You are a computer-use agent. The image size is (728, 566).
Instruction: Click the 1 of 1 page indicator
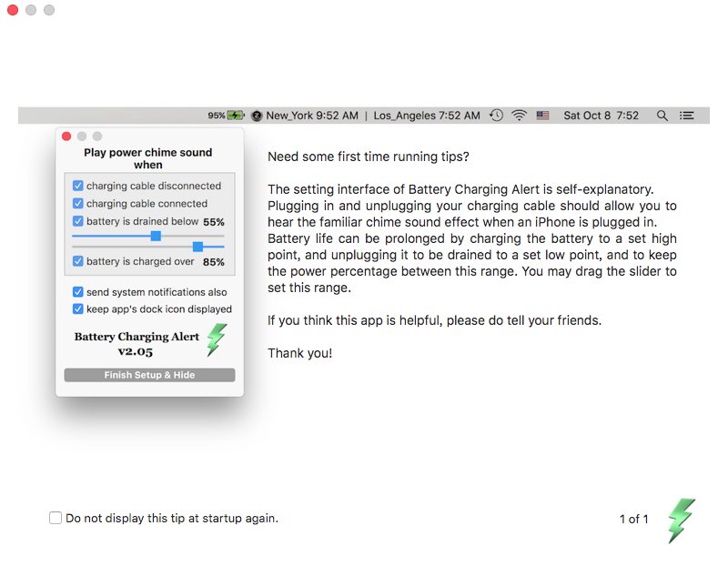[633, 519]
